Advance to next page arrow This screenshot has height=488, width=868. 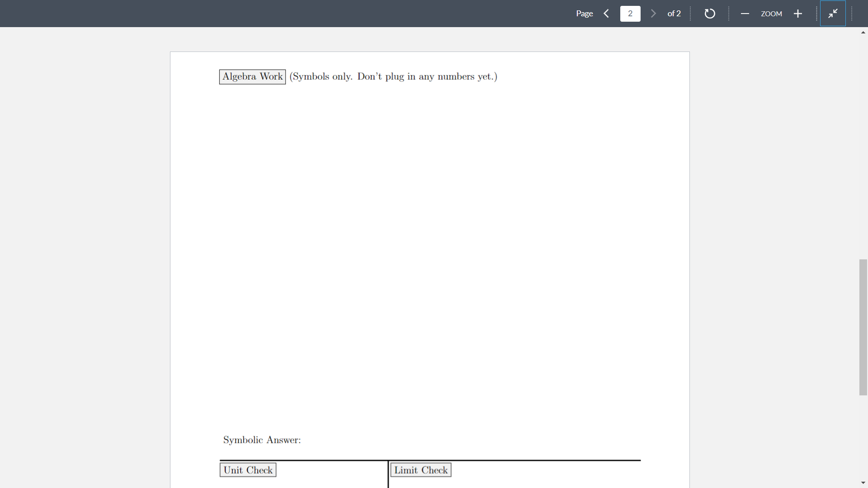tap(653, 14)
